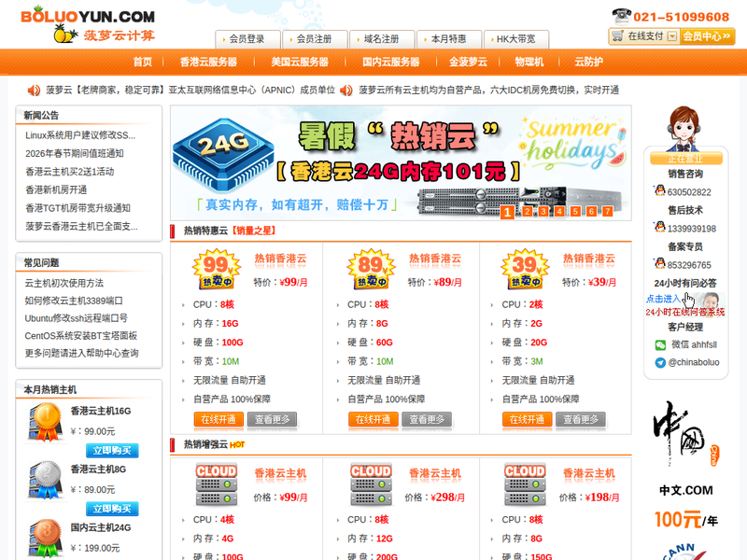Select 金菠萝云 in the navigation bar
747x560 pixels.
[x=468, y=62]
